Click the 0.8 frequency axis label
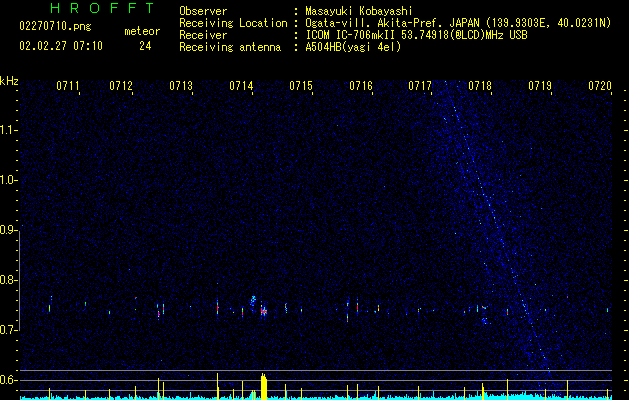This screenshot has height=400, width=629. [x=8, y=280]
